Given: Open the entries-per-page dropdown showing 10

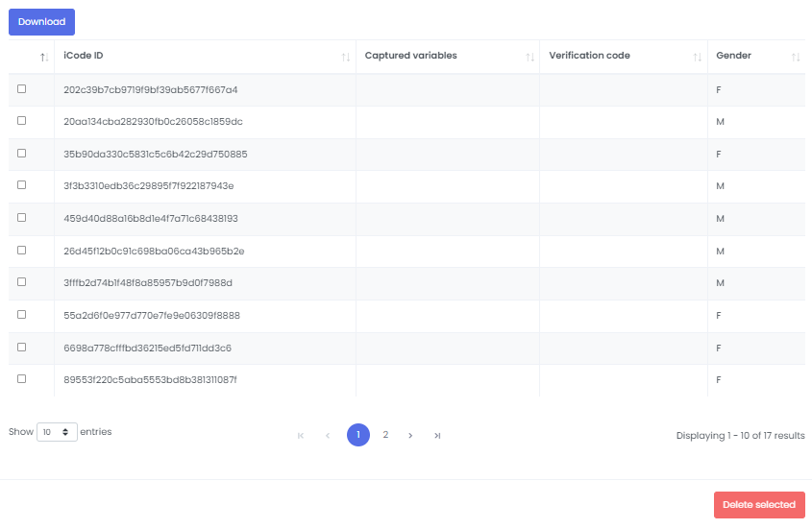Looking at the screenshot, I should click(57, 432).
